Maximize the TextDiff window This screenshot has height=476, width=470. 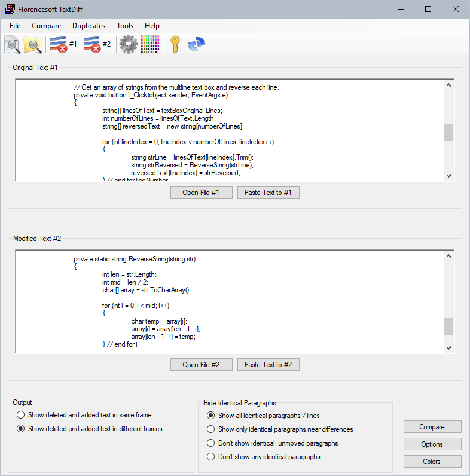[428, 9]
